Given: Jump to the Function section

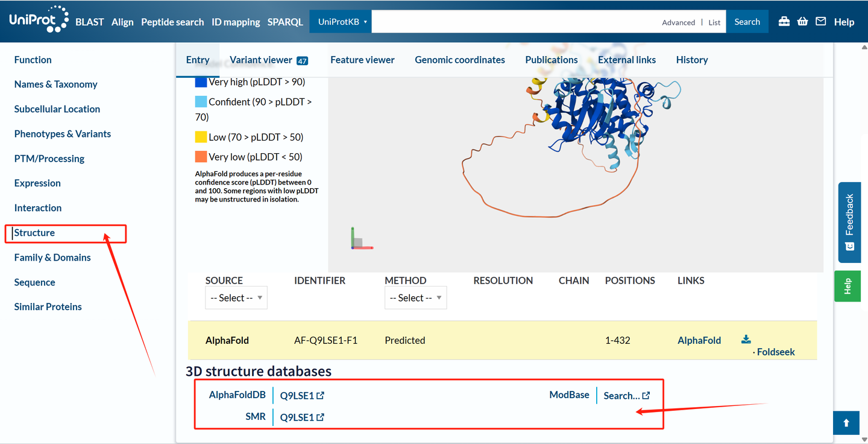Looking at the screenshot, I should [33, 60].
